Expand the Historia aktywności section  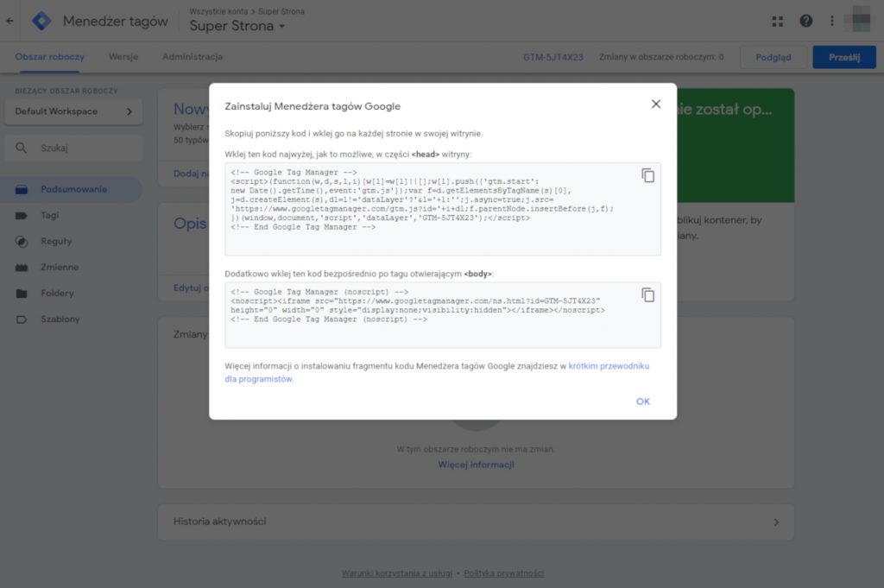click(476, 522)
